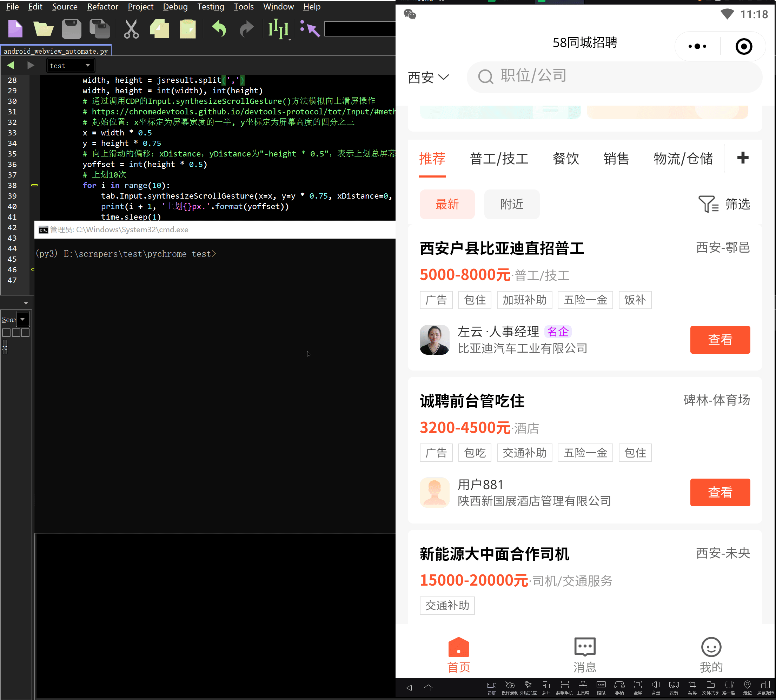Tick the middle search option checkbox
Screen dimensions: 776x700
click(16, 333)
